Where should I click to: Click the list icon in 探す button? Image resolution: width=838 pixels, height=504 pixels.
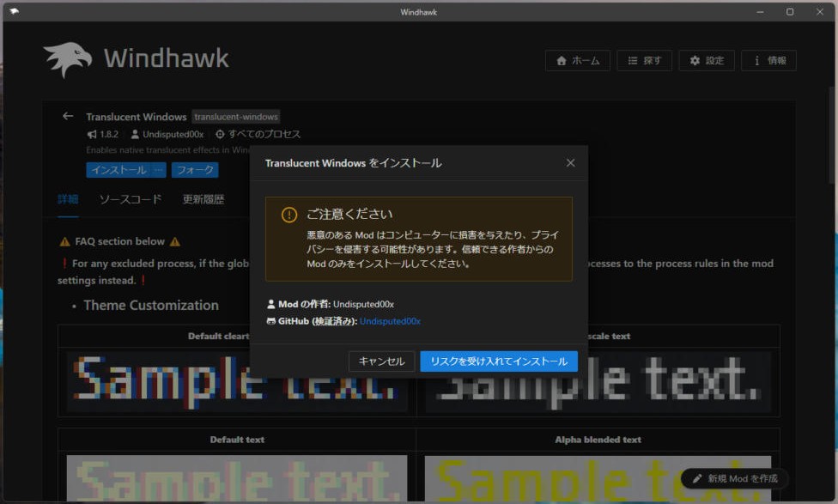point(633,60)
